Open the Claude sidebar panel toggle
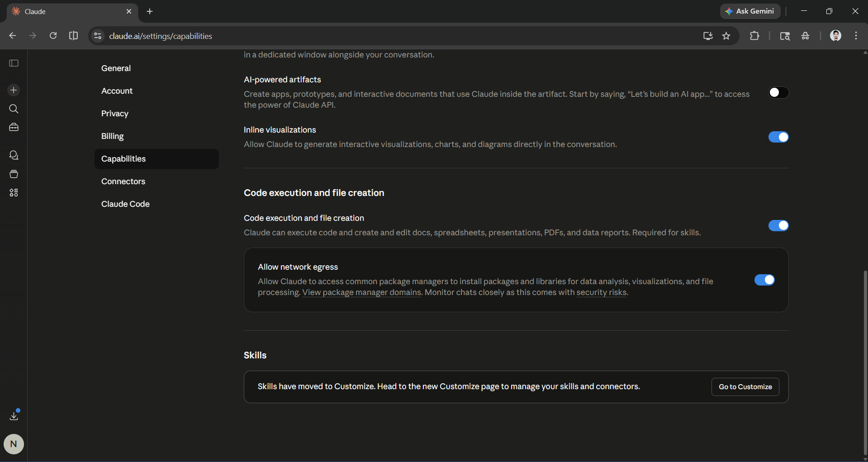Viewport: 868px width, 462px height. pos(14,63)
